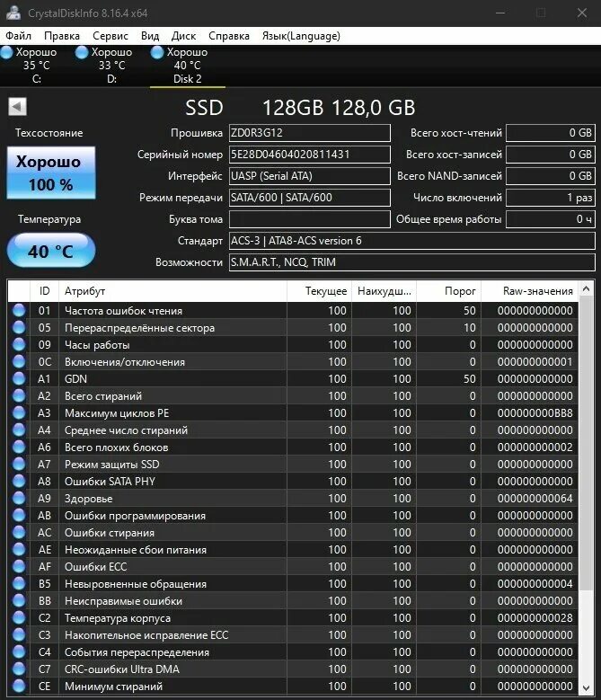This screenshot has height=700, width=601.
Task: Click the status orb for Включения/отключения
Action: tap(19, 361)
